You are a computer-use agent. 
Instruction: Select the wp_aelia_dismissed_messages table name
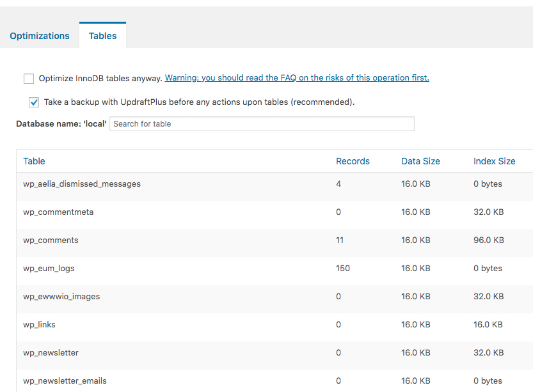coord(82,184)
